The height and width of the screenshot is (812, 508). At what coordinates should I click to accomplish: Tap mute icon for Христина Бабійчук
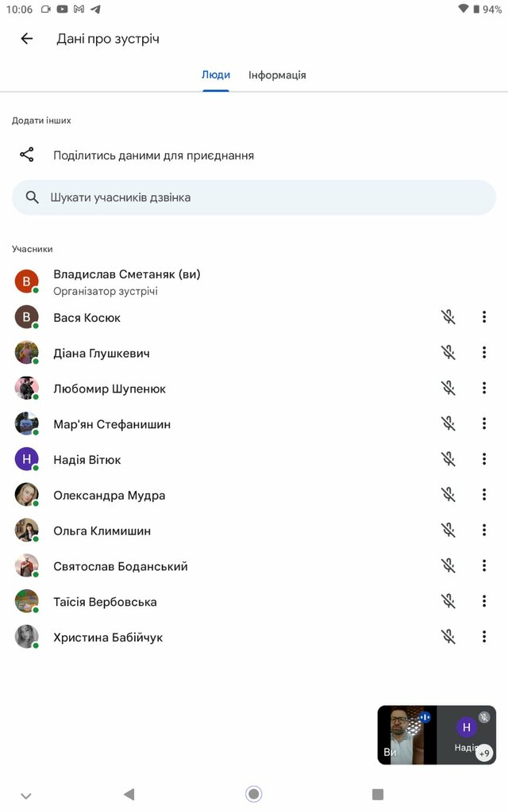(x=448, y=637)
